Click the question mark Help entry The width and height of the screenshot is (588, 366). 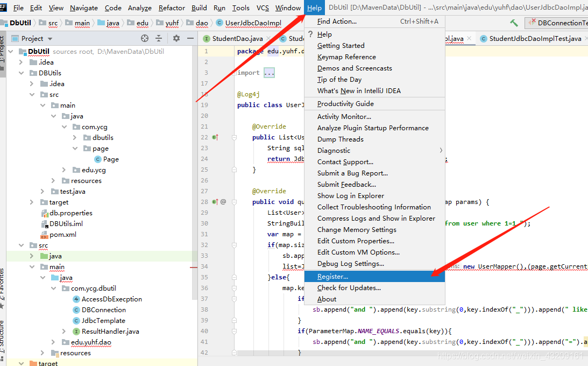(374, 34)
